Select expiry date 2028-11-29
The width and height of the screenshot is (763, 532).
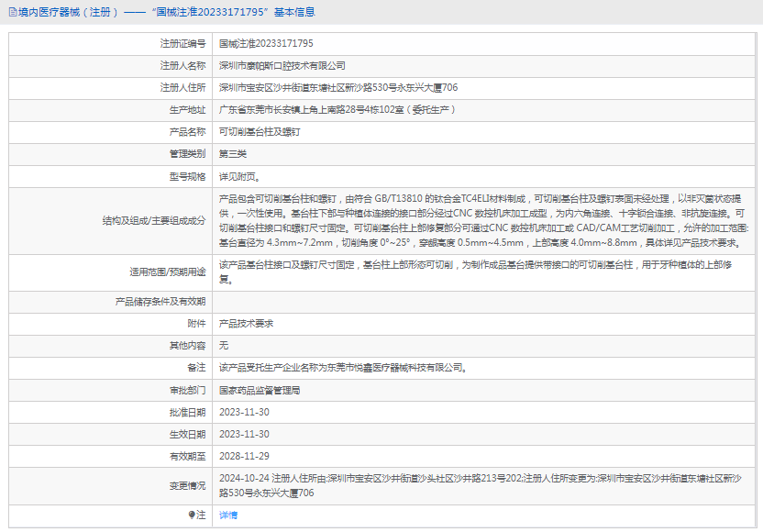244,456
